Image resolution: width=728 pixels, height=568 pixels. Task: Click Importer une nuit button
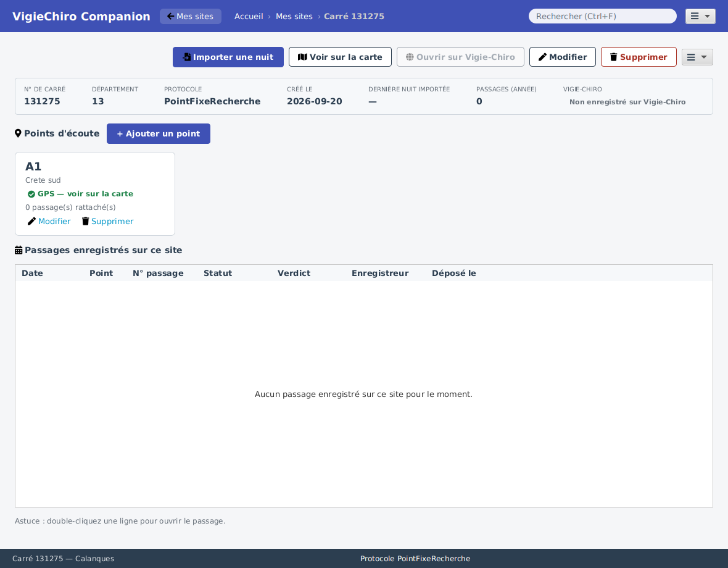228,57
